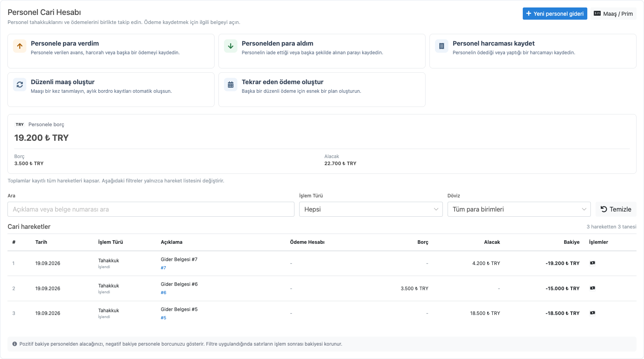Image resolution: width=644 pixels, height=359 pixels.
Task: Open document link #6
Action: pos(163,293)
